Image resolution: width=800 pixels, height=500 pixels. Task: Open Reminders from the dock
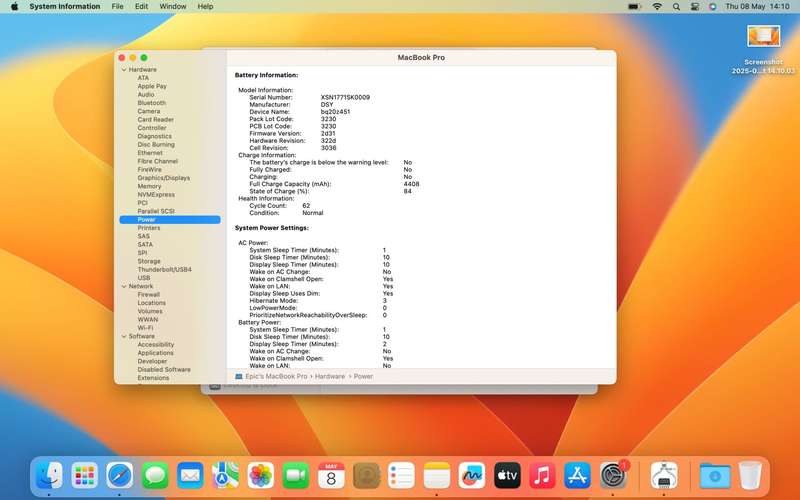tap(402, 475)
